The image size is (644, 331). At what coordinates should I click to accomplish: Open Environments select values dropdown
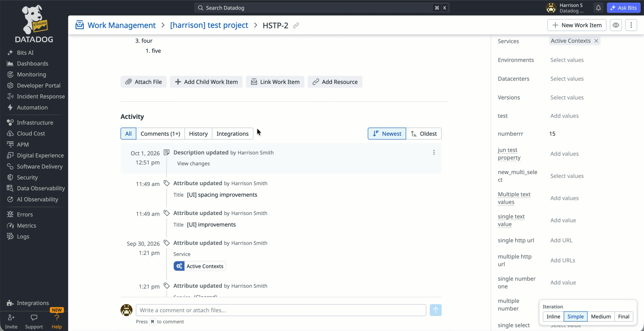pos(567,60)
